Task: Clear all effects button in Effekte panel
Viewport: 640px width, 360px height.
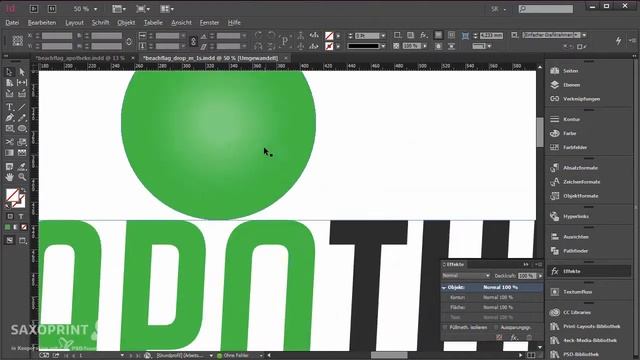Action: pyautogui.click(x=499, y=338)
